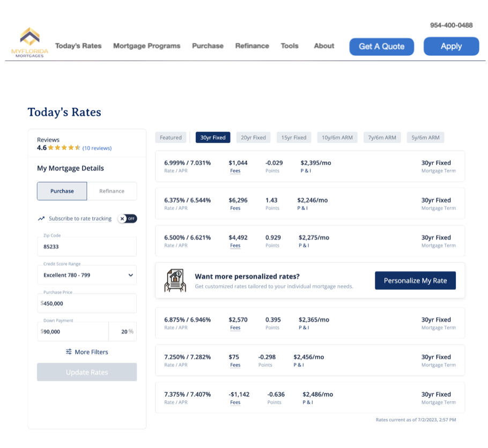The image size is (488, 448).
Task: Click the personalized rates document icon
Action: point(175,280)
